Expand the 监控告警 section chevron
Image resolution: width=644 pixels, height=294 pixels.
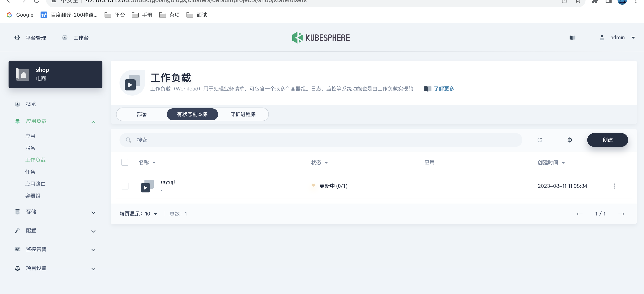click(93, 250)
